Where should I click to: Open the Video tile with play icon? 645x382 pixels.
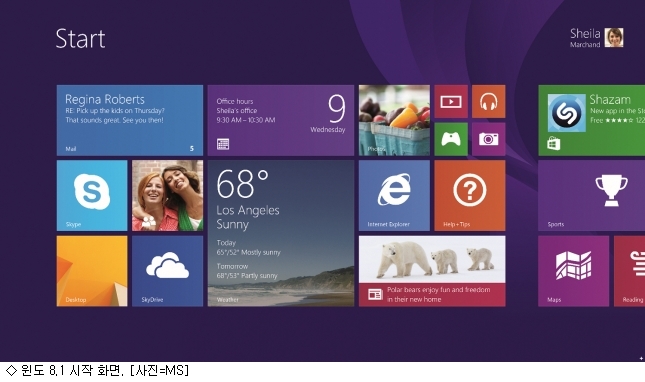[x=451, y=102]
